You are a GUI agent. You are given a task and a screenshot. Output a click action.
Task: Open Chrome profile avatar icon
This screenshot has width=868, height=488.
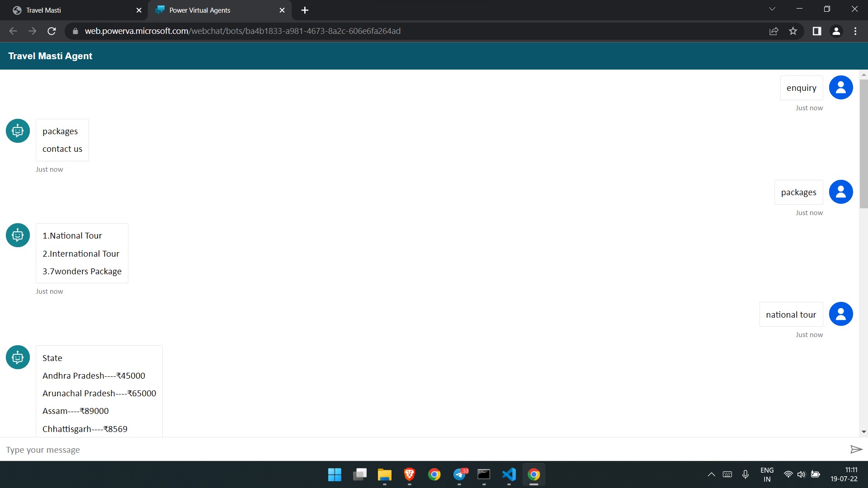tap(836, 31)
